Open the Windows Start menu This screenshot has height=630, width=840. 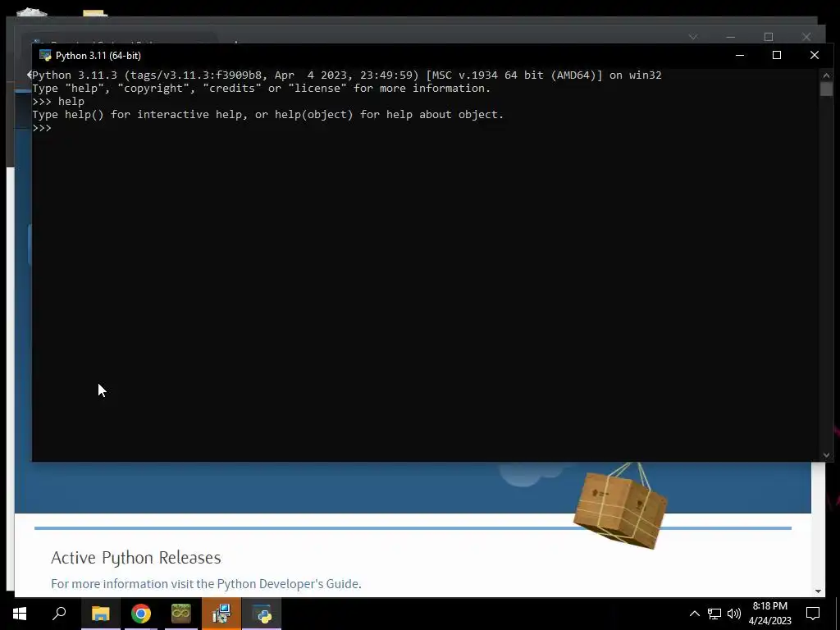pyautogui.click(x=20, y=614)
